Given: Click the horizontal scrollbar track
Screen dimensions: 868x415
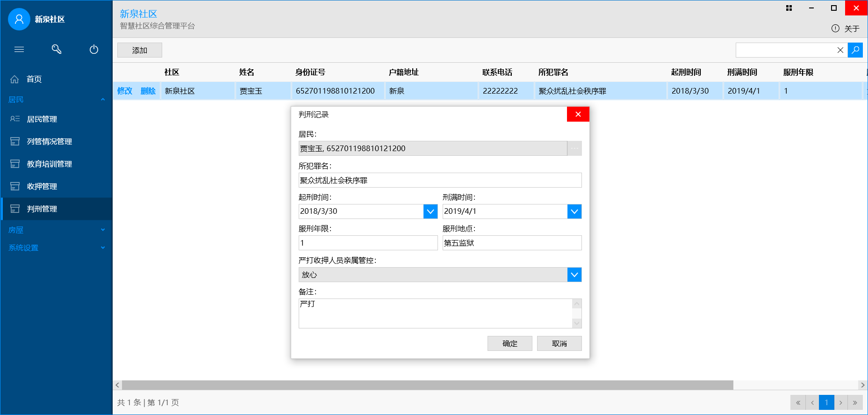Looking at the screenshot, I should [795, 385].
